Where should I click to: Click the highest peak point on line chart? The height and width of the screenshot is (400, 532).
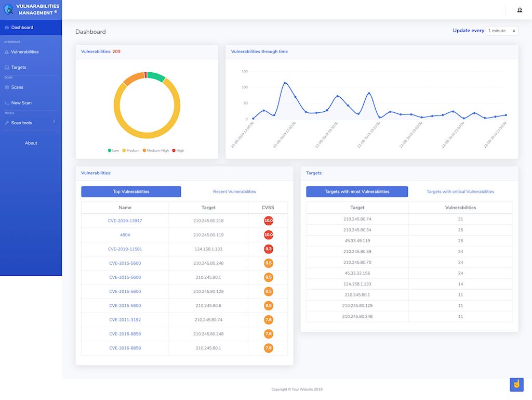(x=285, y=83)
